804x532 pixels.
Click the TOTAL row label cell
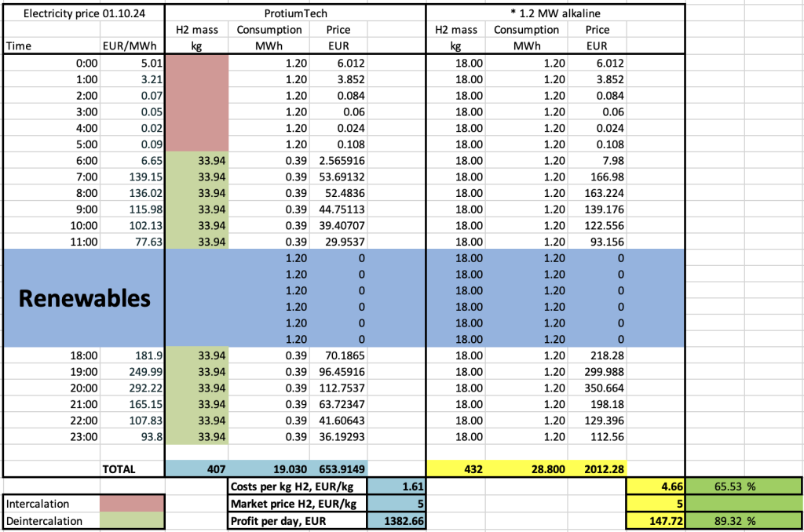pyautogui.click(x=118, y=469)
